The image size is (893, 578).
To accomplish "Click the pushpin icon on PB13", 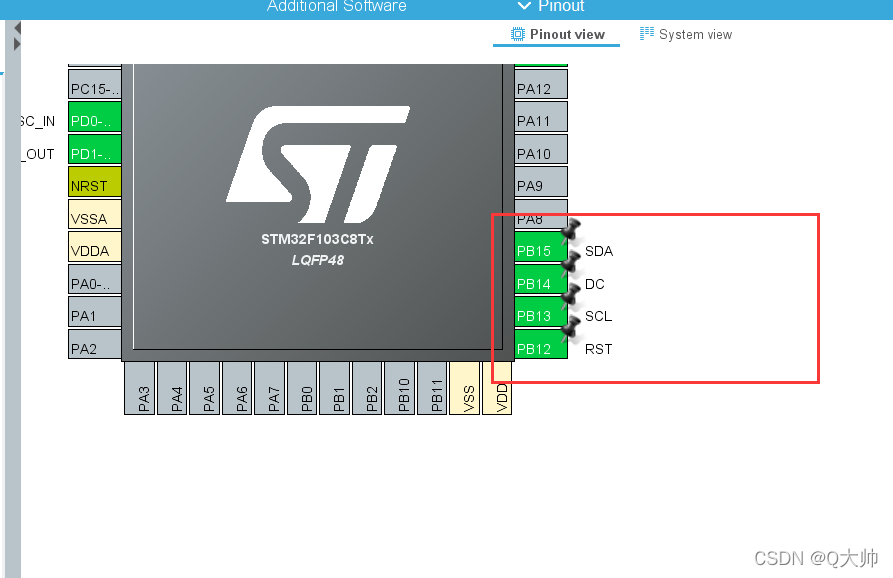I will click(571, 295).
